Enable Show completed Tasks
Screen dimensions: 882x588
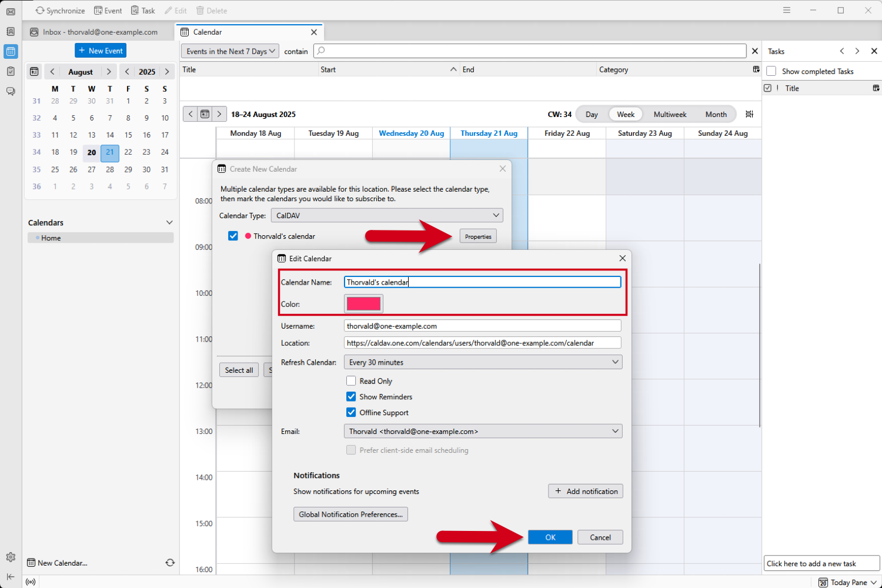click(771, 71)
